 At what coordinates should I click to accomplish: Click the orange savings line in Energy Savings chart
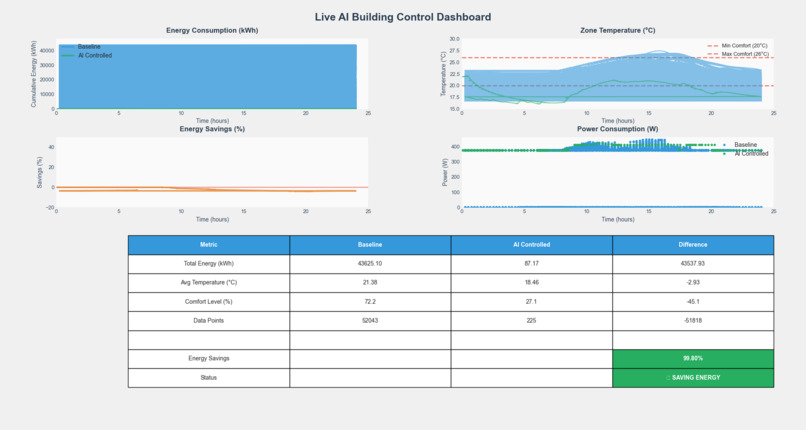206,191
